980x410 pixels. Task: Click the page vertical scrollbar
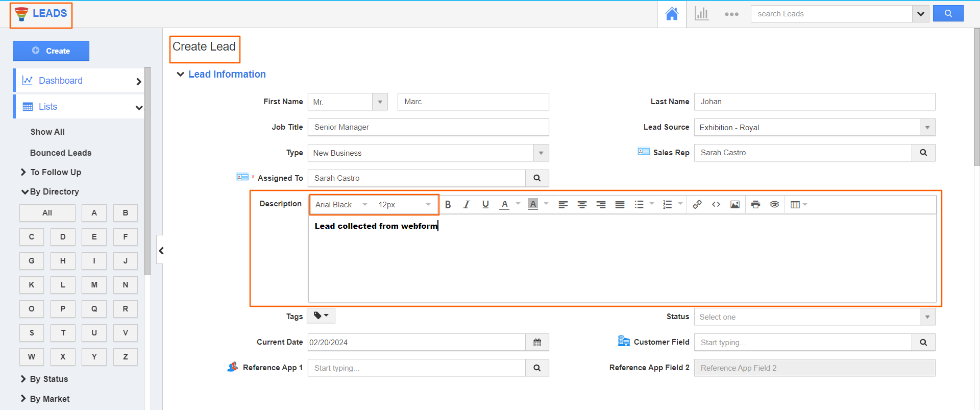[976, 97]
